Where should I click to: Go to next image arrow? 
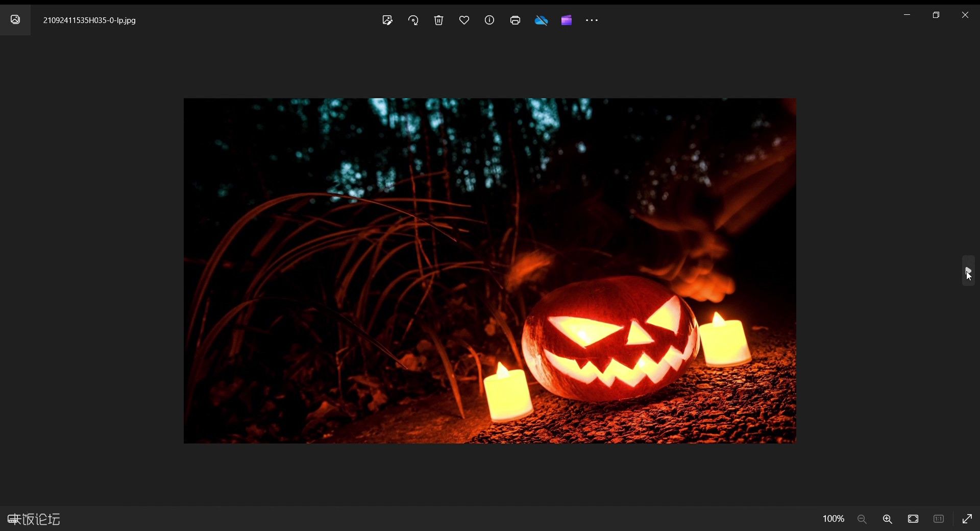click(968, 270)
